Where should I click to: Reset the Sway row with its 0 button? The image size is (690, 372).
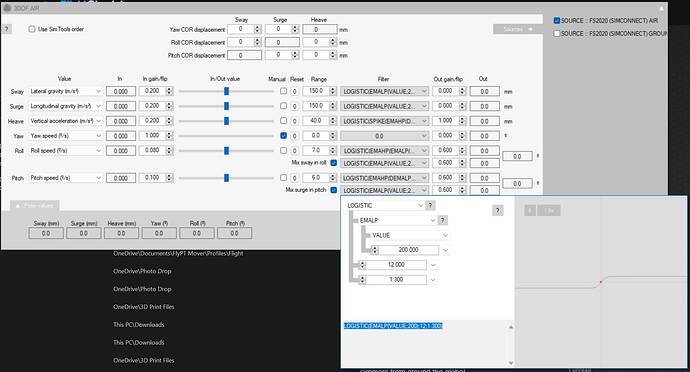294,92
